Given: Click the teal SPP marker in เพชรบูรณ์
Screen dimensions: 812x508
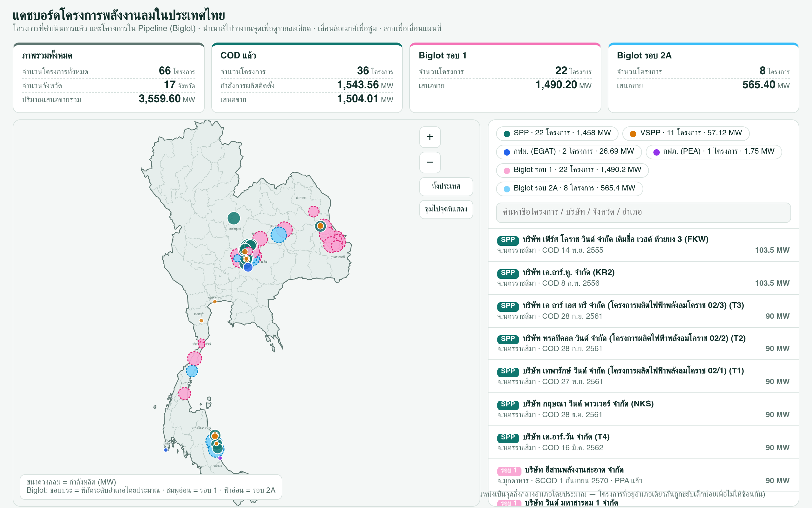Looking at the screenshot, I should point(233,218).
